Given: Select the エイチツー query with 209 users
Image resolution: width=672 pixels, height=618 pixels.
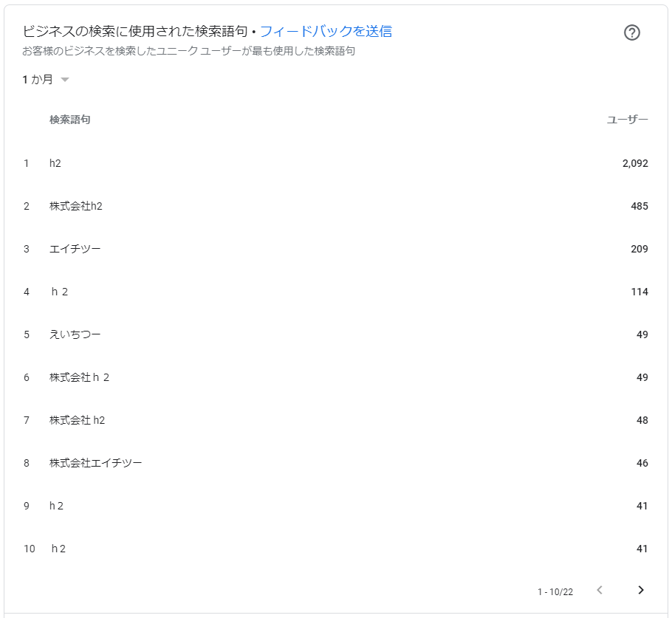Looking at the screenshot, I should click(75, 249).
